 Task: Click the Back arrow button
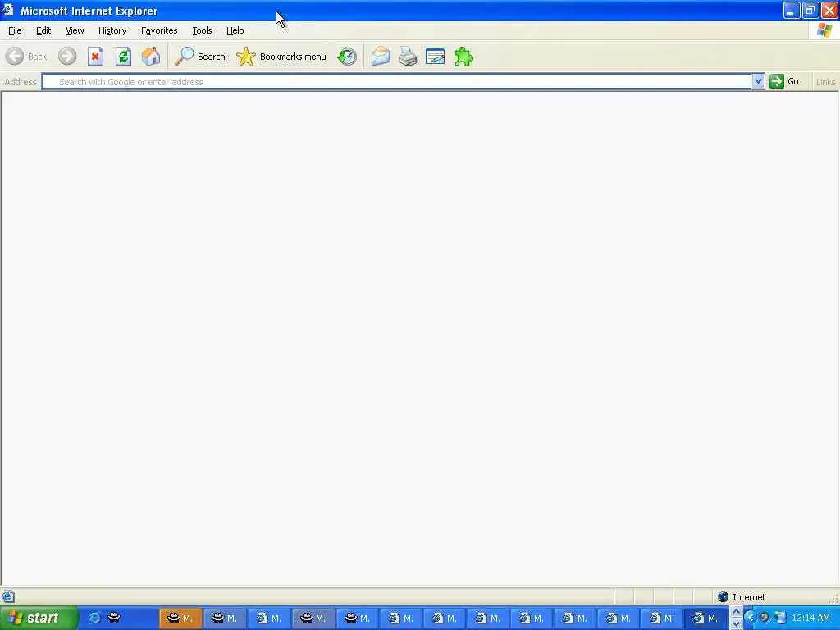(26, 57)
